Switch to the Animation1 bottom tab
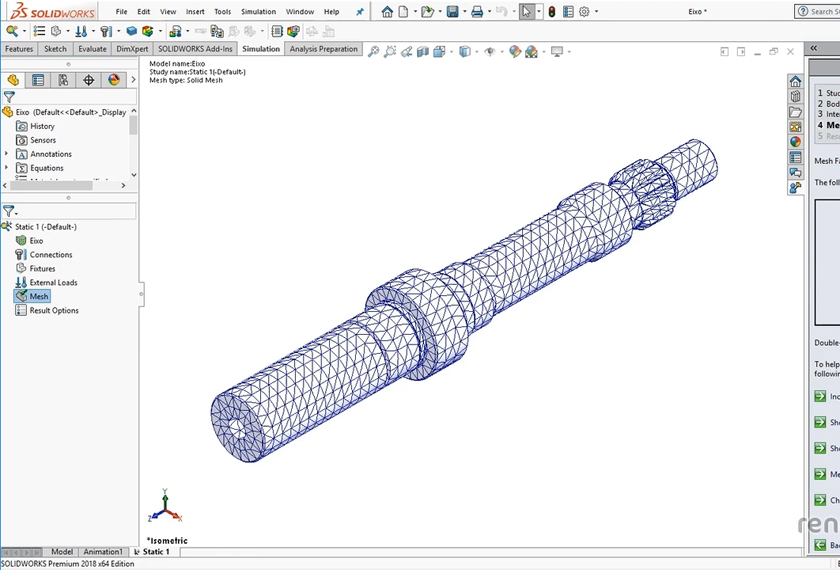The height and width of the screenshot is (570, 840). pyautogui.click(x=103, y=552)
